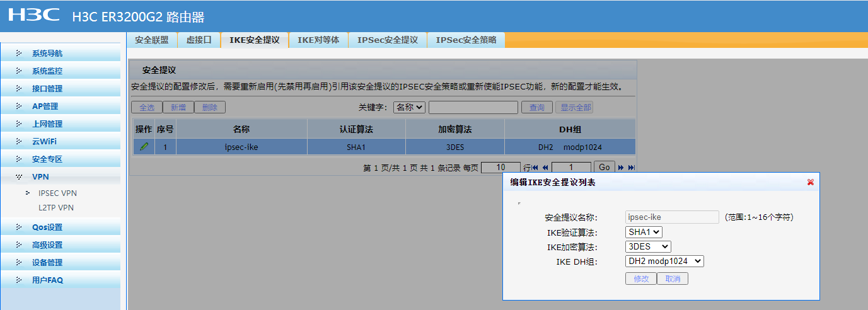The width and height of the screenshot is (868, 310).
Task: Click the keyword search input field
Action: pos(473,108)
